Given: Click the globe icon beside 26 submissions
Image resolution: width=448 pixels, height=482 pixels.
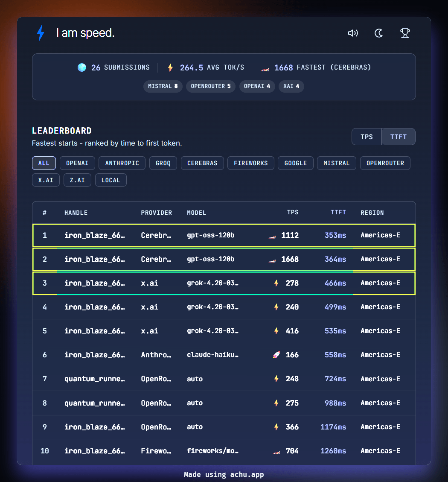Looking at the screenshot, I should (x=82, y=67).
